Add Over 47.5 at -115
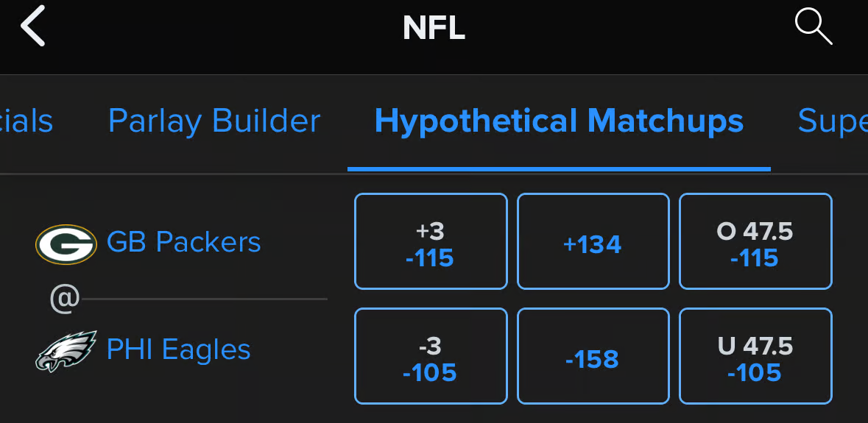868x423 pixels. point(755,242)
